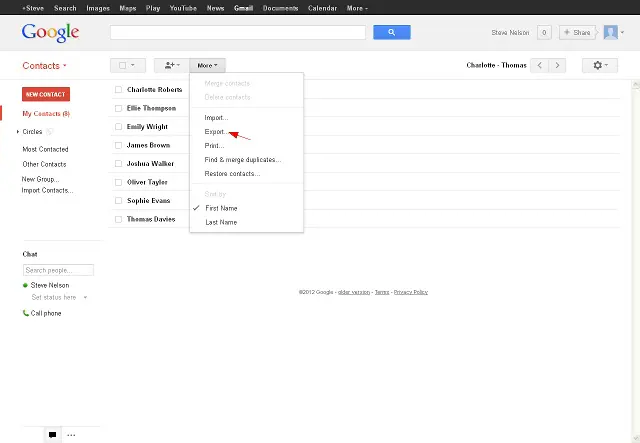Go to next contacts page arrow
This screenshot has width=640, height=443.
point(557,65)
